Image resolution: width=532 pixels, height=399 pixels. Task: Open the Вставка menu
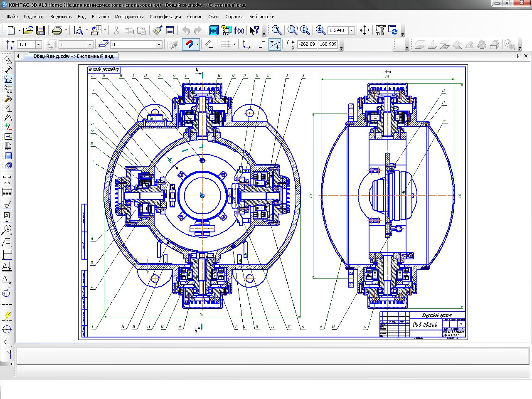[100, 17]
